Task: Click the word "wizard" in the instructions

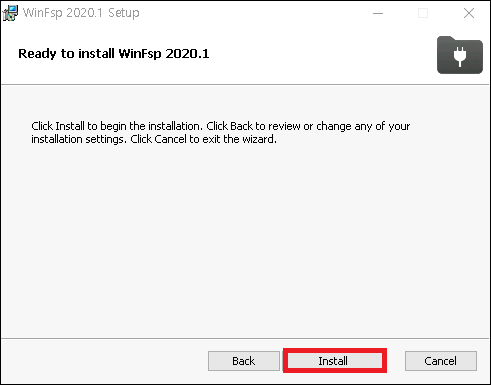Action: 258,139
